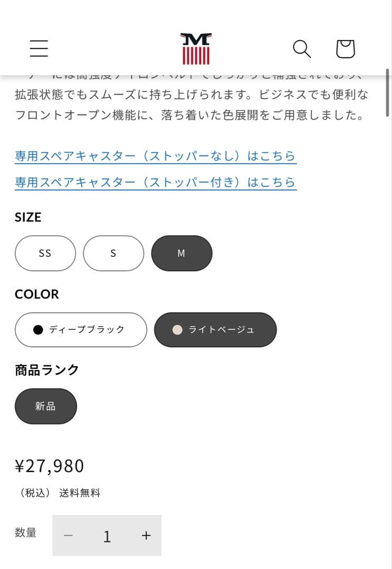Select size SS
Screen dimensions: 392x569
pyautogui.click(x=45, y=253)
